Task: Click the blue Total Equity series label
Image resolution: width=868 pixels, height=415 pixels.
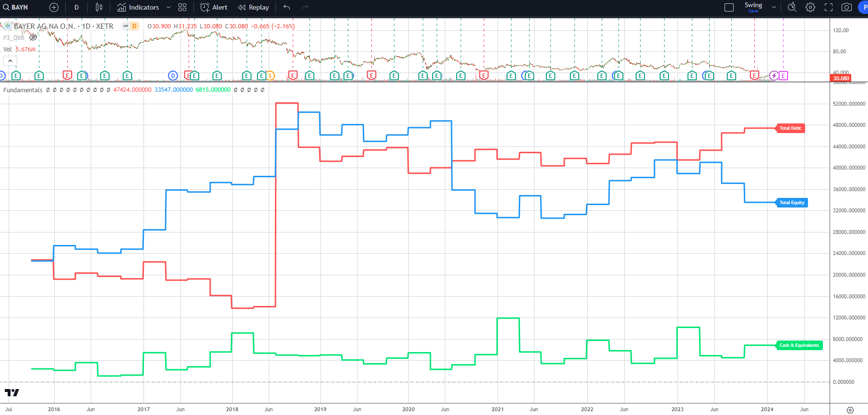Action: click(x=792, y=203)
